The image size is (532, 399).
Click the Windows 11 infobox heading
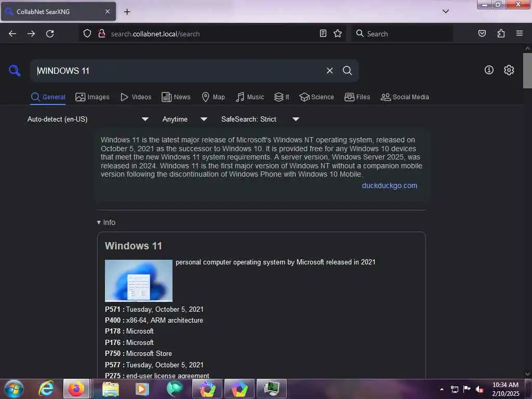(x=134, y=246)
